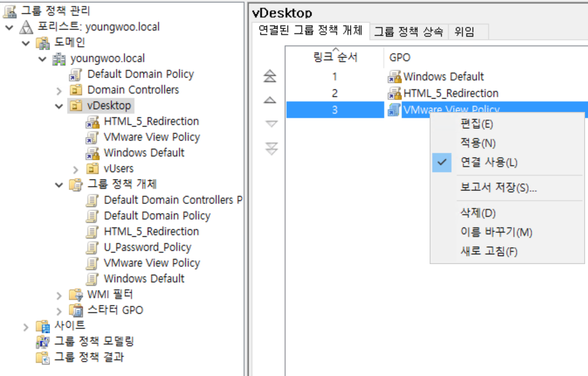Move link to bottom with double-down arrow
Viewport: 588px width, 376px height.
click(x=271, y=149)
